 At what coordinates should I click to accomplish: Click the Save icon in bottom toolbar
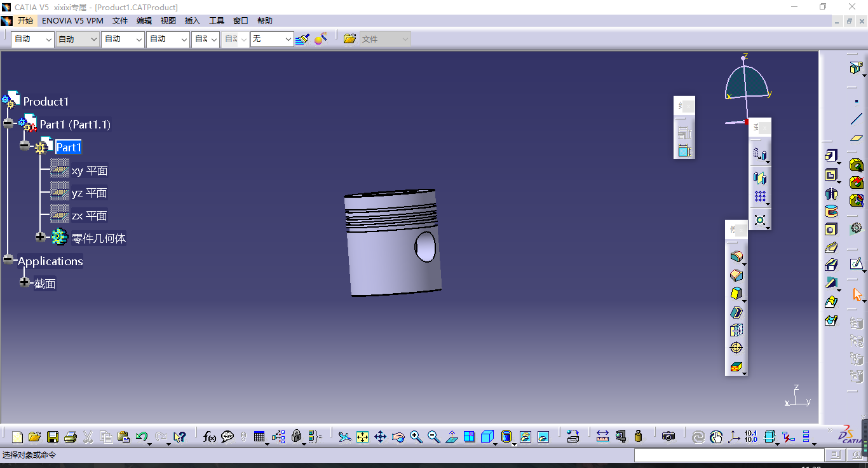[53, 437]
